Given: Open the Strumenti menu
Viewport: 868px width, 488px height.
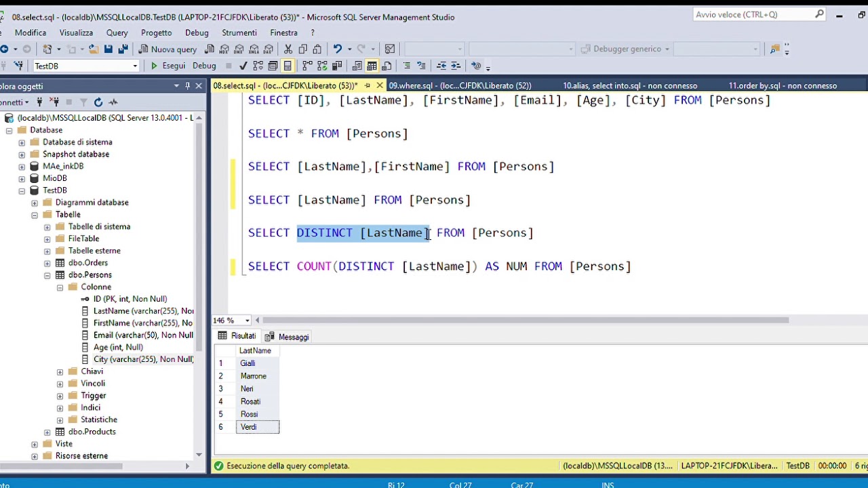Looking at the screenshot, I should pyautogui.click(x=239, y=33).
